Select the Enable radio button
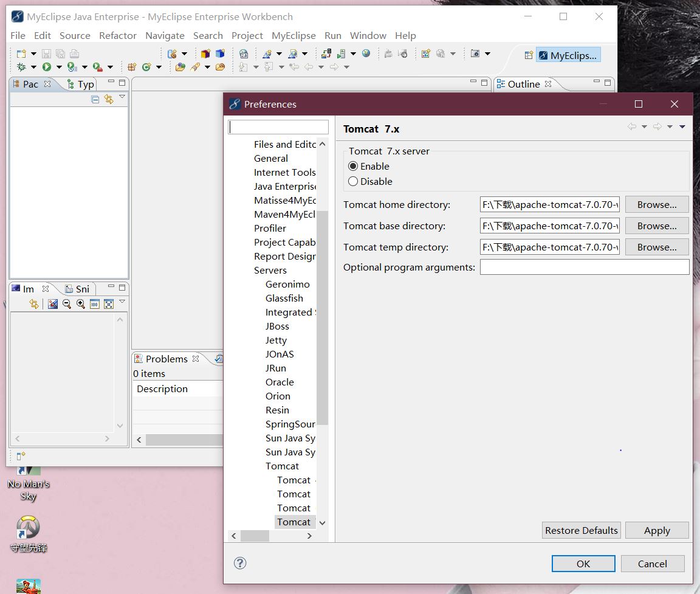Image resolution: width=700 pixels, height=594 pixels. 353,166
